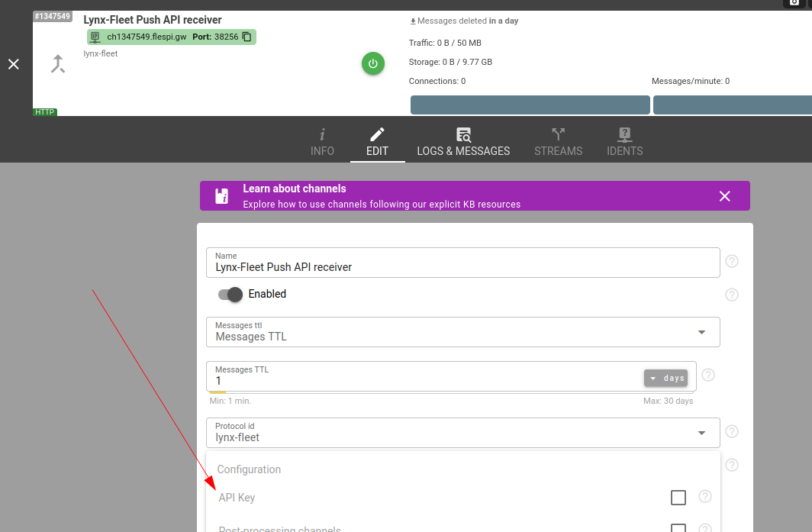
Task: Copy the channel host address icon
Action: 246,37
